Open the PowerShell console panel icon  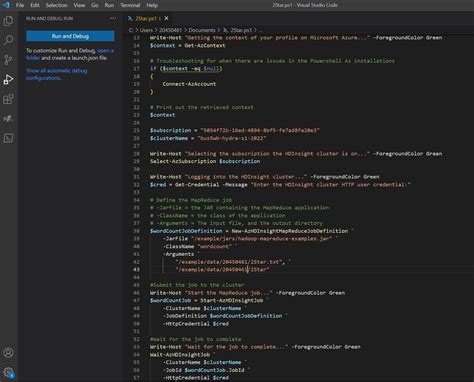8,138
